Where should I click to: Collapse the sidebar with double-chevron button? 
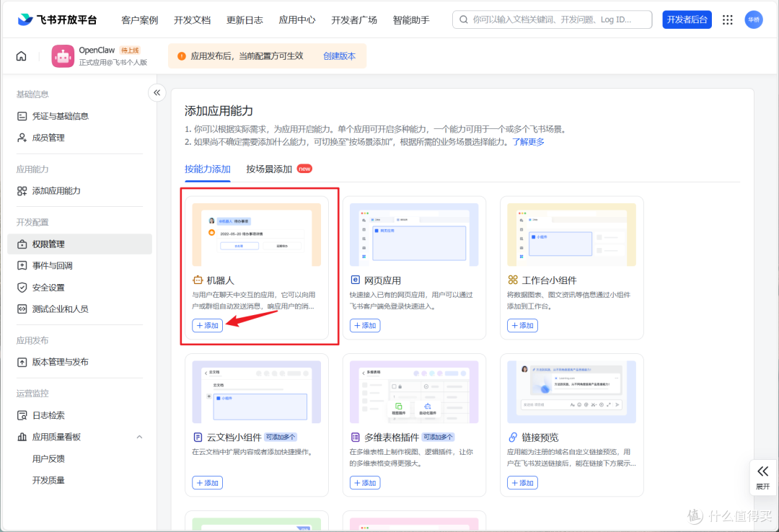point(157,92)
